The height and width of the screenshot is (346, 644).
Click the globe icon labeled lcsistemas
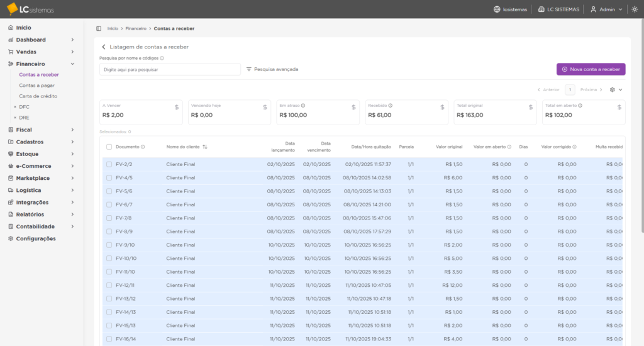[497, 9]
